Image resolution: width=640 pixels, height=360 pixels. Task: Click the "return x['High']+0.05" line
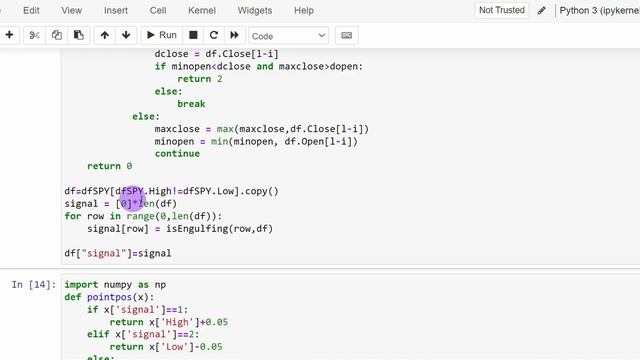[169, 322]
